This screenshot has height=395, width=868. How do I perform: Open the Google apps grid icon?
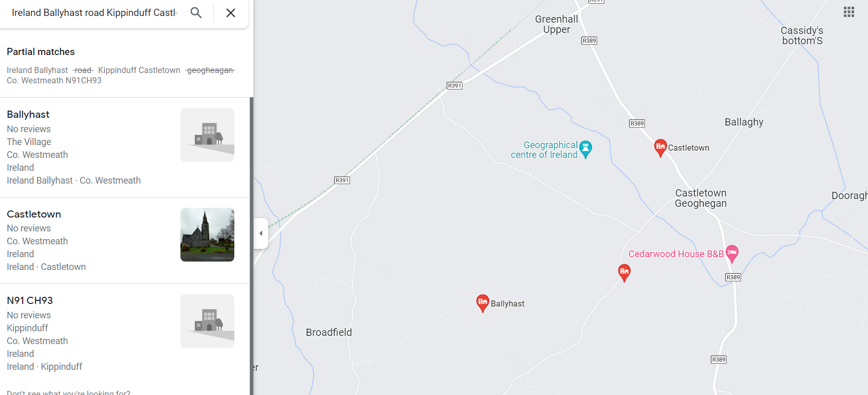point(849,12)
